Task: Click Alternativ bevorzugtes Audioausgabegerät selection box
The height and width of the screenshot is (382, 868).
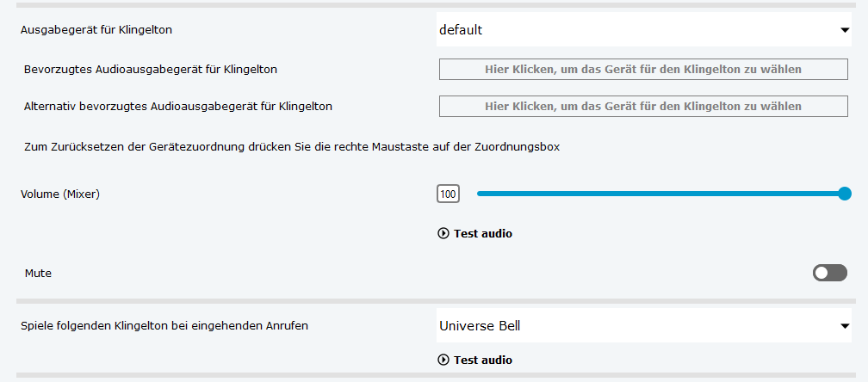Action: (642, 106)
